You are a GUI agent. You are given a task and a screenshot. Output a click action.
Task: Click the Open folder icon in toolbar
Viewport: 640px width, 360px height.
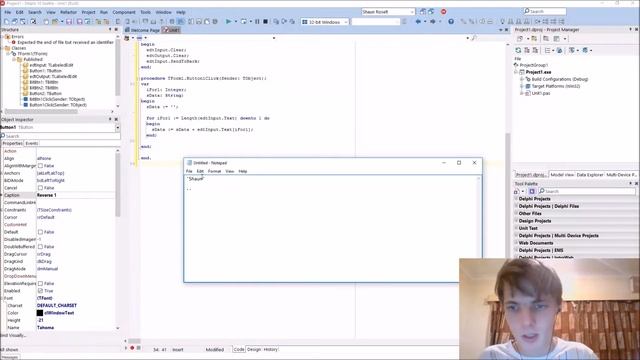point(54,22)
